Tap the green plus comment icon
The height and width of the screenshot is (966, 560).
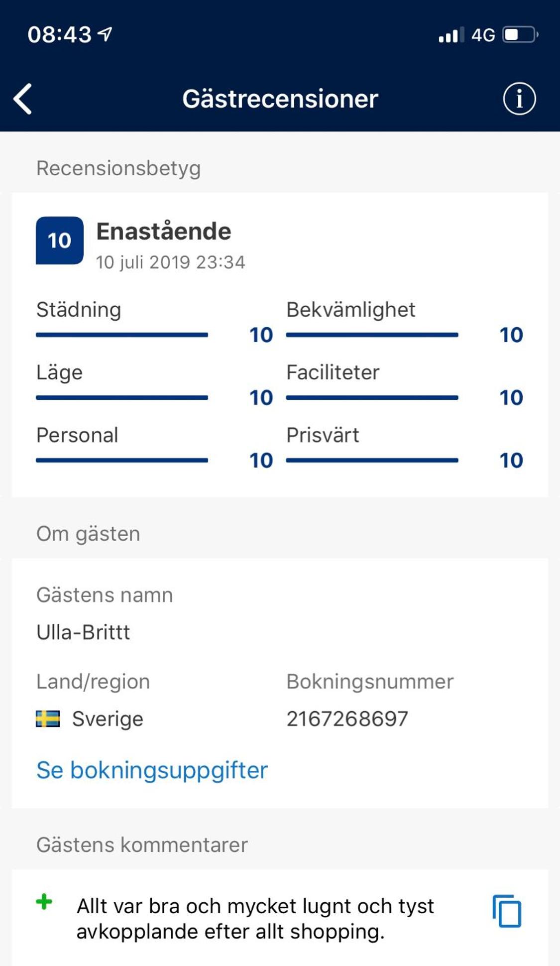pos(44,902)
